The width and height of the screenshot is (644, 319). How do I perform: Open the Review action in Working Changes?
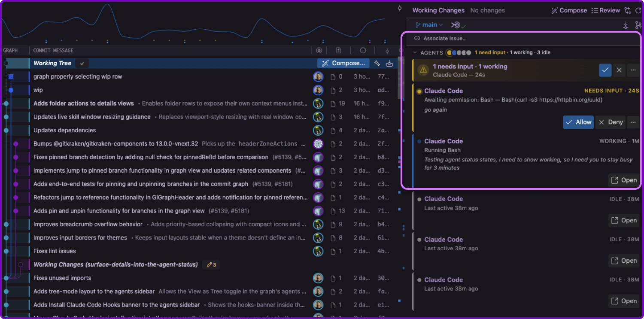(x=606, y=10)
